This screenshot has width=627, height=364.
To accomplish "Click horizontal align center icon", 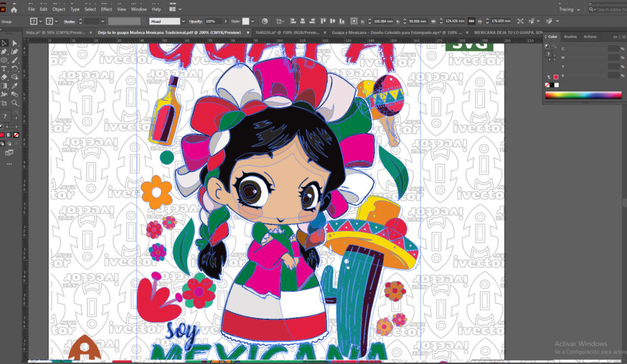I will pos(302,21).
